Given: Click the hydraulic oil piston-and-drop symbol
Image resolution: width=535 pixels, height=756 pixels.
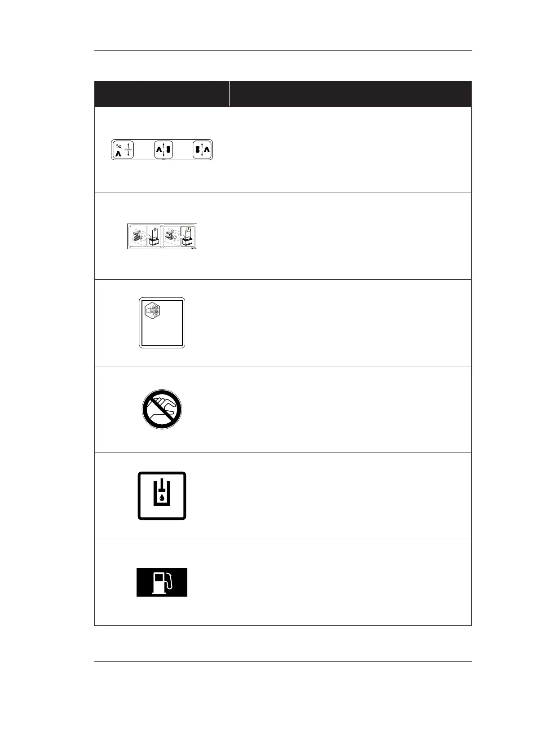Looking at the screenshot, I should [162, 496].
